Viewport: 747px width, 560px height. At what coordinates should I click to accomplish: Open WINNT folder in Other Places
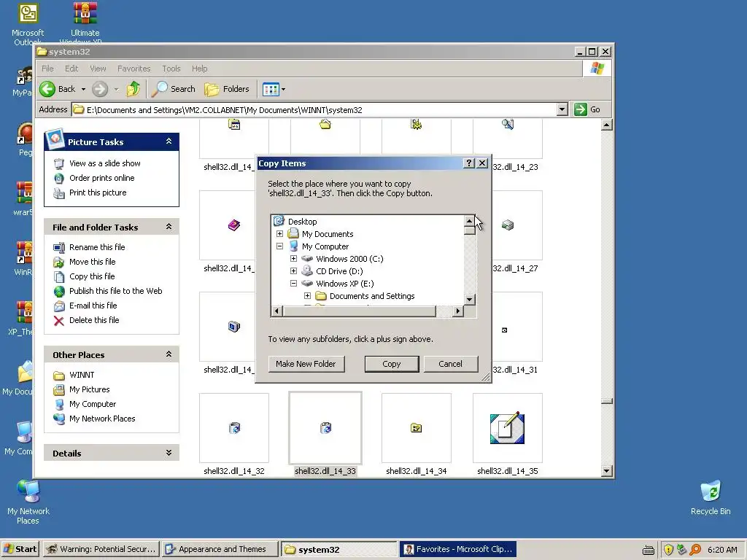coord(82,376)
